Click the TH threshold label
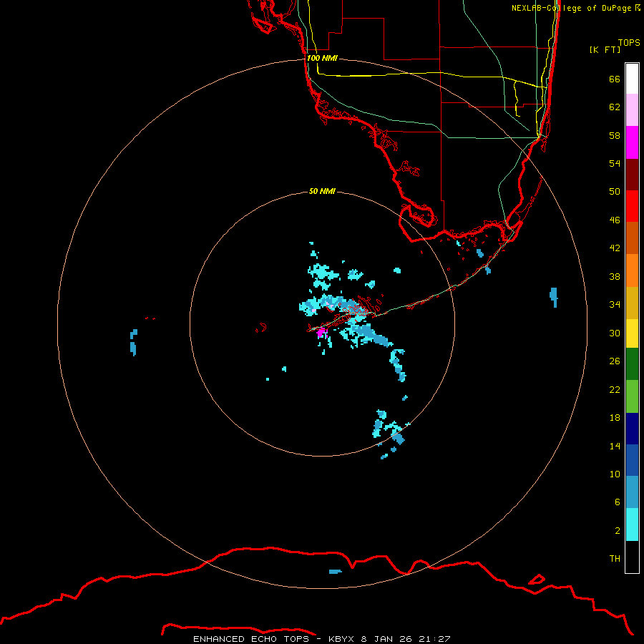Viewport: 644px width, 644px height. [615, 559]
